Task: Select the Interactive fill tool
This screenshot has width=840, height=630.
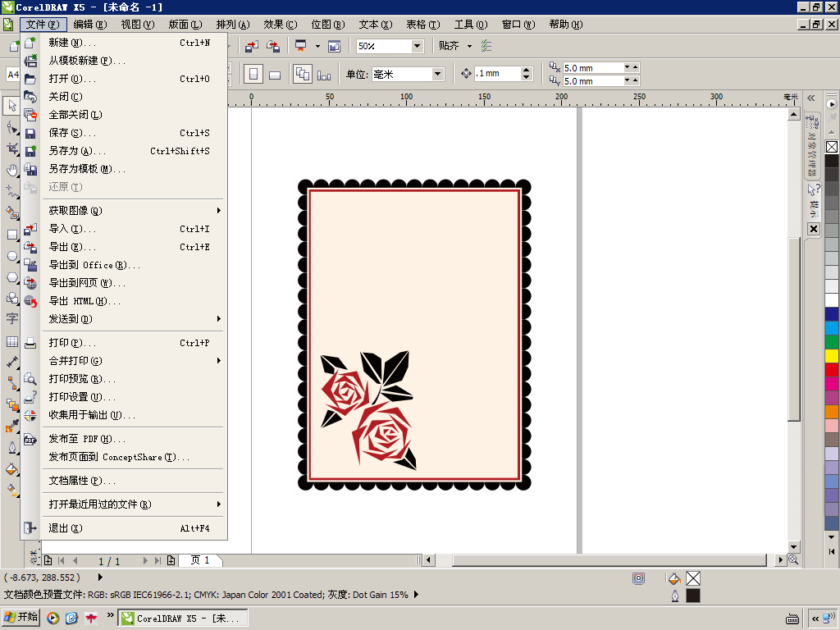Action: tap(11, 489)
